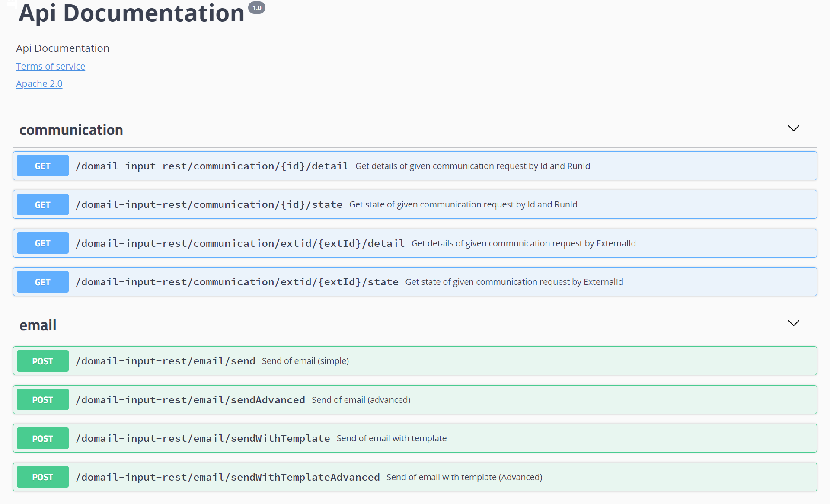Click GET badge for extid/{extId}/state
This screenshot has width=830, height=504.
pos(43,282)
